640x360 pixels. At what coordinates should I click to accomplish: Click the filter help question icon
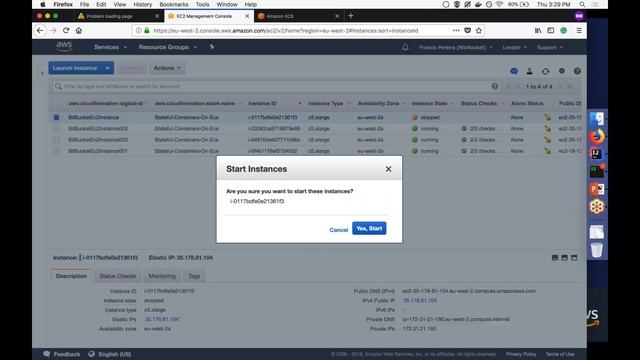click(495, 86)
